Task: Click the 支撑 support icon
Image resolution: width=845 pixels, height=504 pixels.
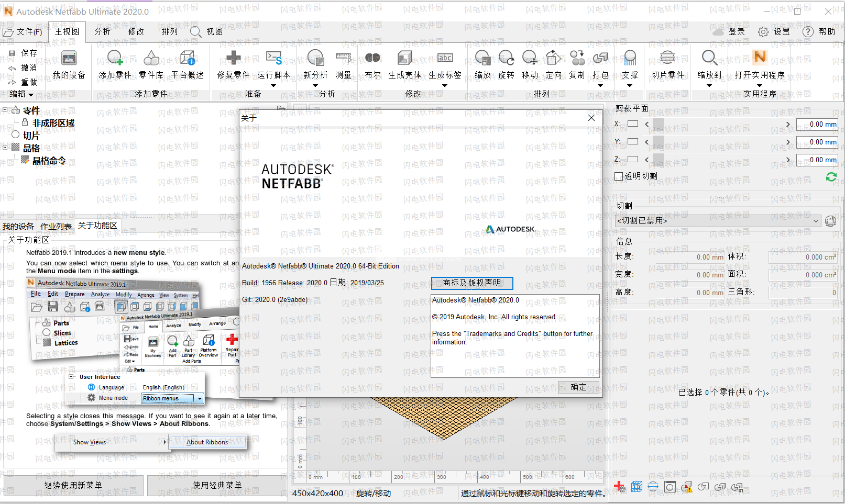Action: (630, 58)
